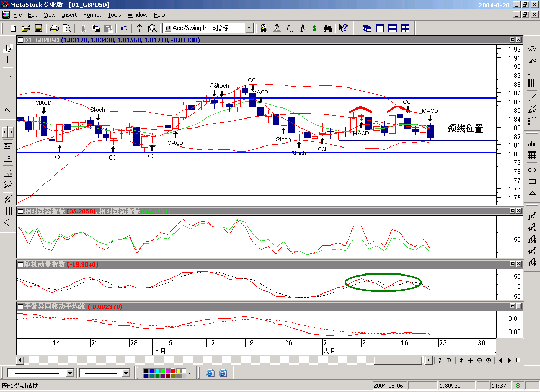Open the Acc/Swing Index indicator dropdown
This screenshot has height=392, width=540.
[249, 28]
